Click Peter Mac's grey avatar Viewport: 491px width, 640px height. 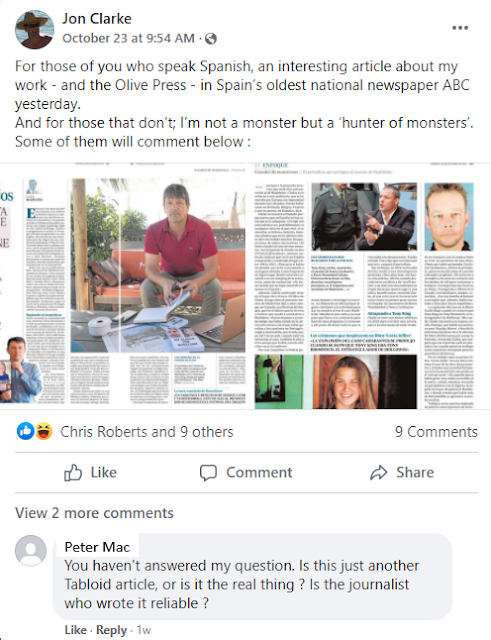[31, 551]
